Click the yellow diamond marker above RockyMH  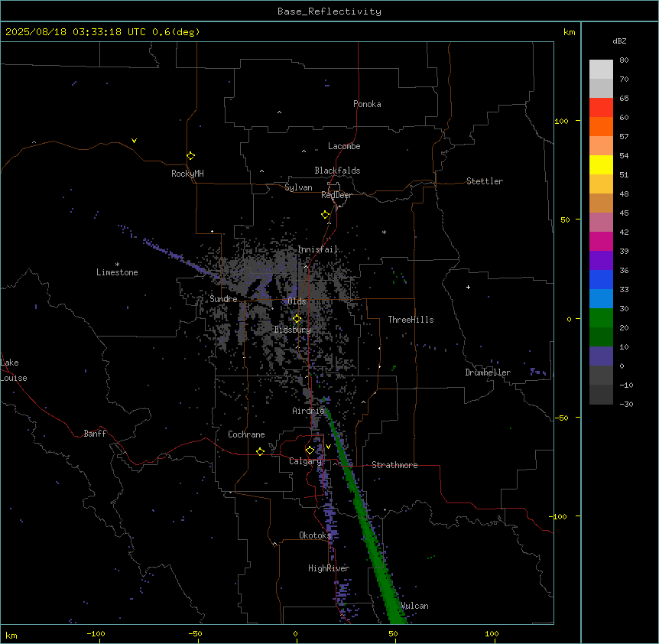click(190, 155)
